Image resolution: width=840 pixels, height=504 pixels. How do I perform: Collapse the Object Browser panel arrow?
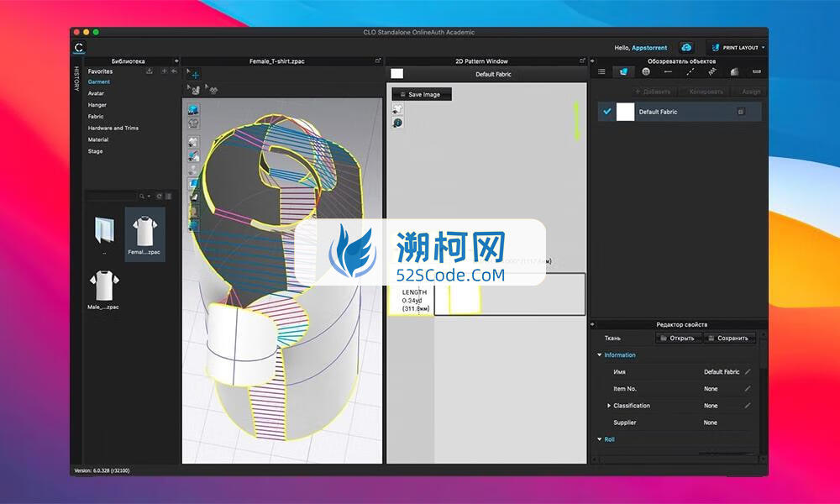593,61
